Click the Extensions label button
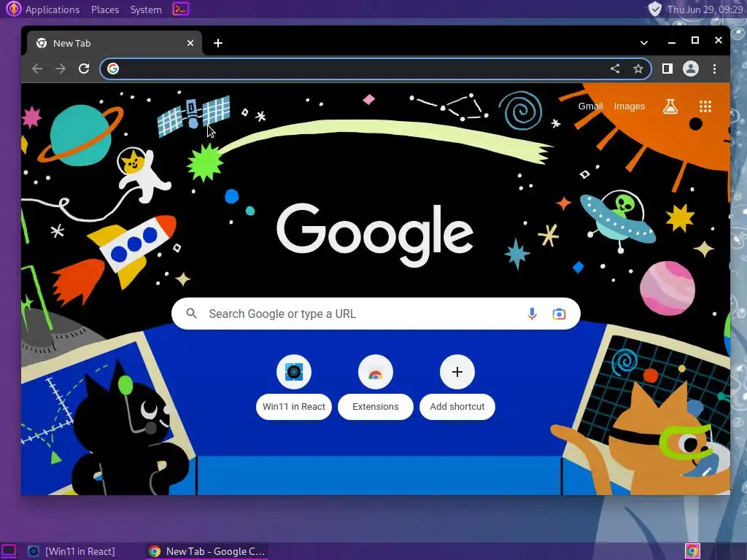This screenshot has height=560, width=747. [x=376, y=407]
